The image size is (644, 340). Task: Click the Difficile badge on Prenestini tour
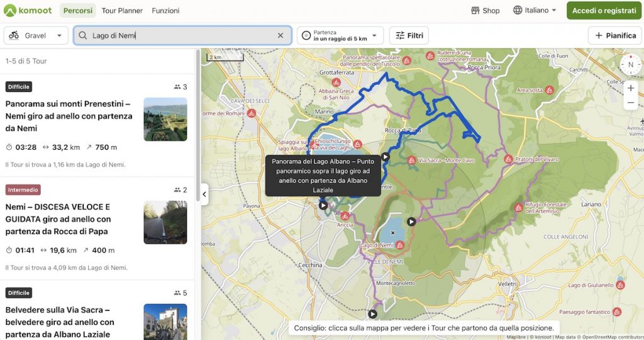(19, 87)
